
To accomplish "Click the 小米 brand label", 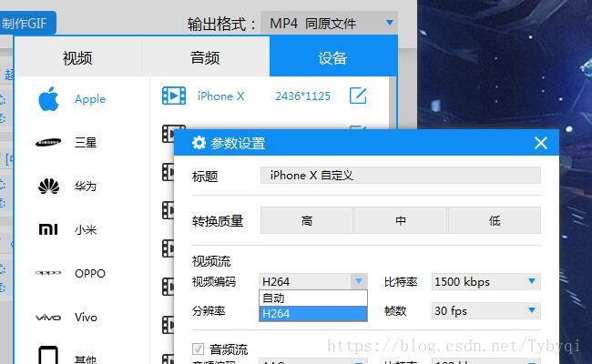I will (x=86, y=229).
